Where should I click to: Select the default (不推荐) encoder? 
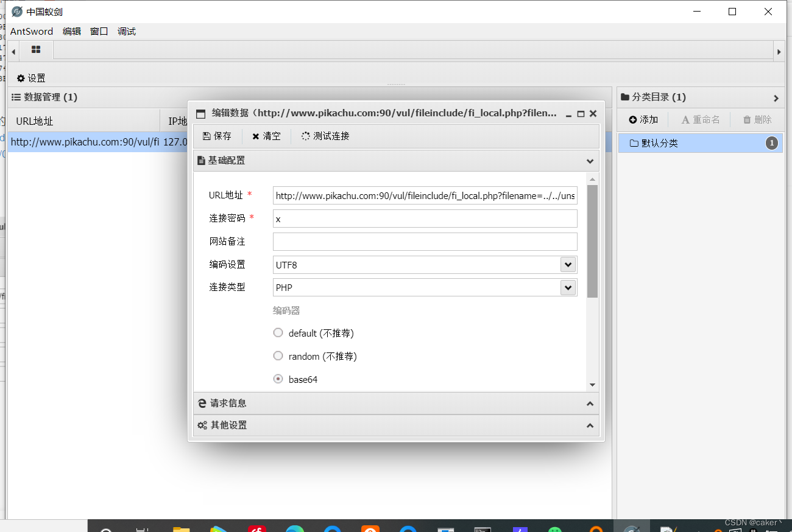tap(278, 333)
